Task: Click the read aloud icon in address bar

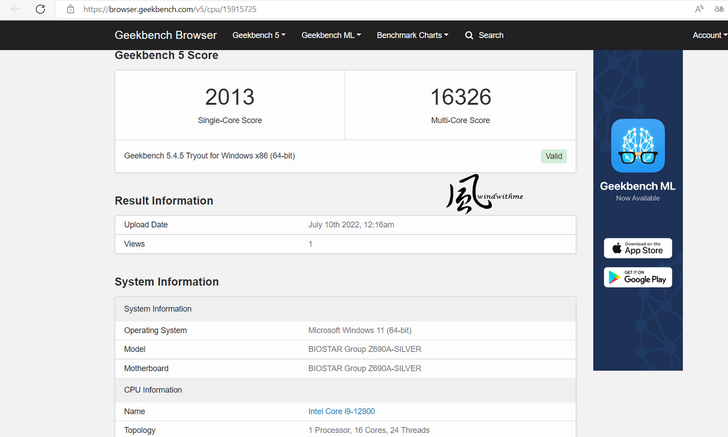Action: point(699,9)
